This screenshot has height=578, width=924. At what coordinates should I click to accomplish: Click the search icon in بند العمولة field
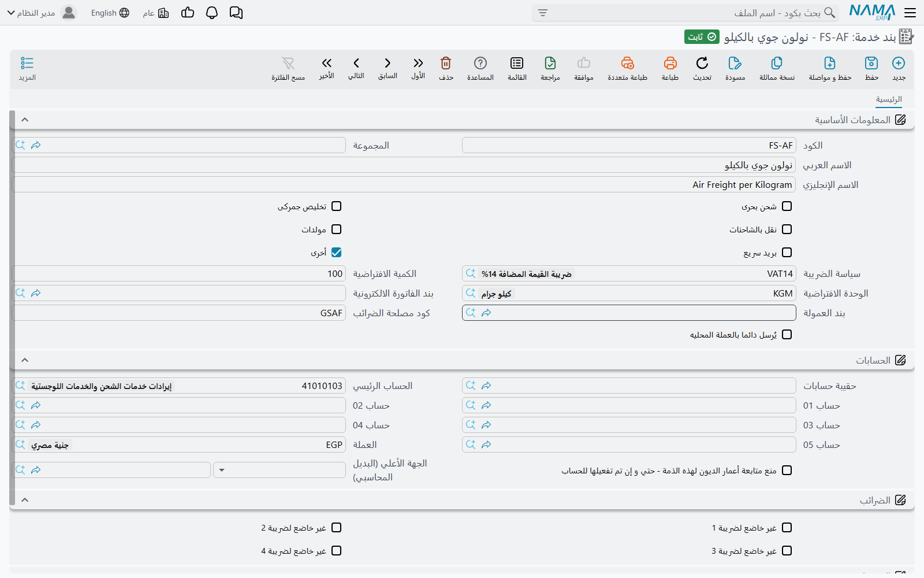tap(471, 313)
